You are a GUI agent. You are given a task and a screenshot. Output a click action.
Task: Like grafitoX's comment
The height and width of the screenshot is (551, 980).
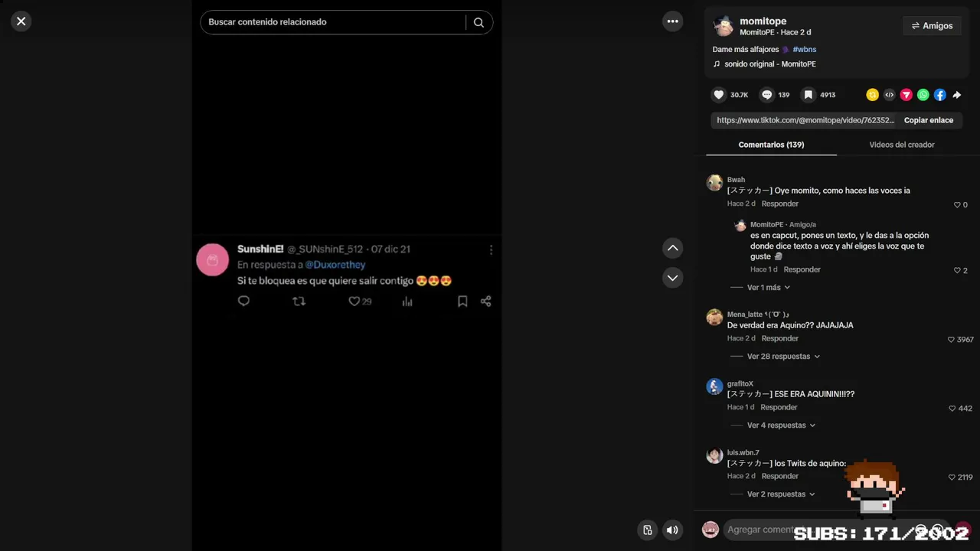point(952,408)
